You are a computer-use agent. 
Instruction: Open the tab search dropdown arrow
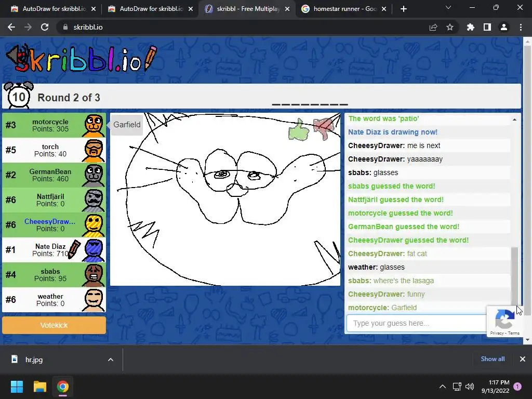[448, 7]
